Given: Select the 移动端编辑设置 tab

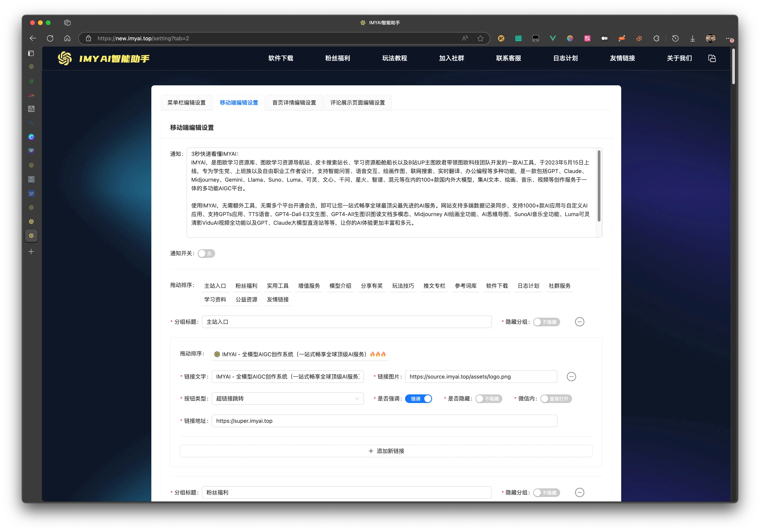Looking at the screenshot, I should (239, 103).
